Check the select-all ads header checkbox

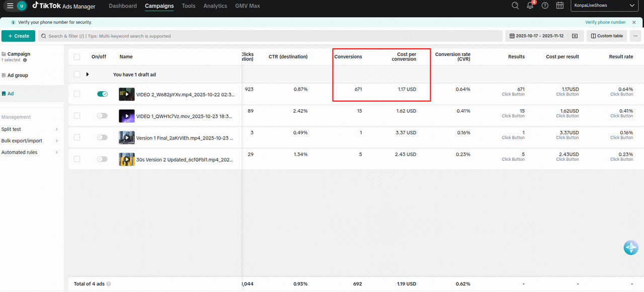click(x=77, y=57)
